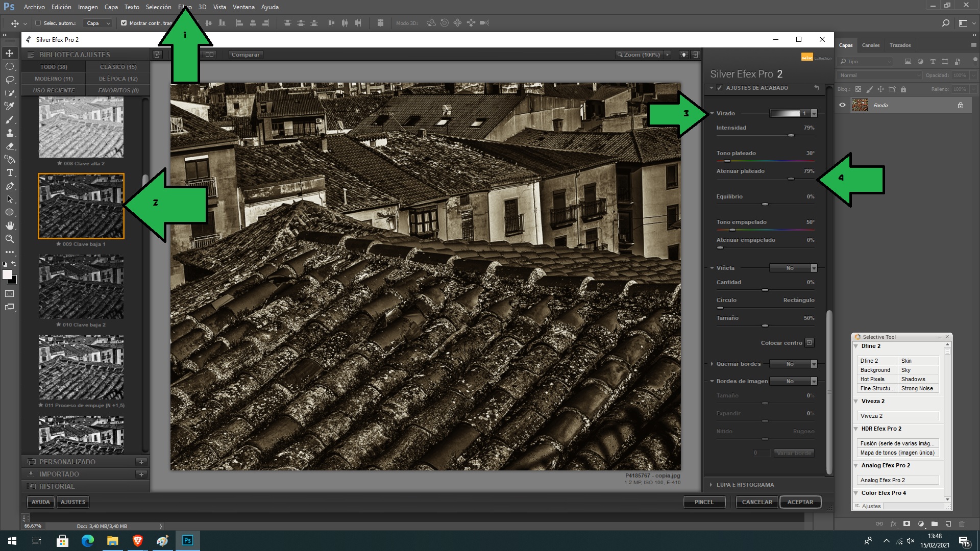Image resolution: width=980 pixels, height=551 pixels.
Task: Adjust the Atenuar plateado slider handle
Action: pyautogui.click(x=791, y=179)
